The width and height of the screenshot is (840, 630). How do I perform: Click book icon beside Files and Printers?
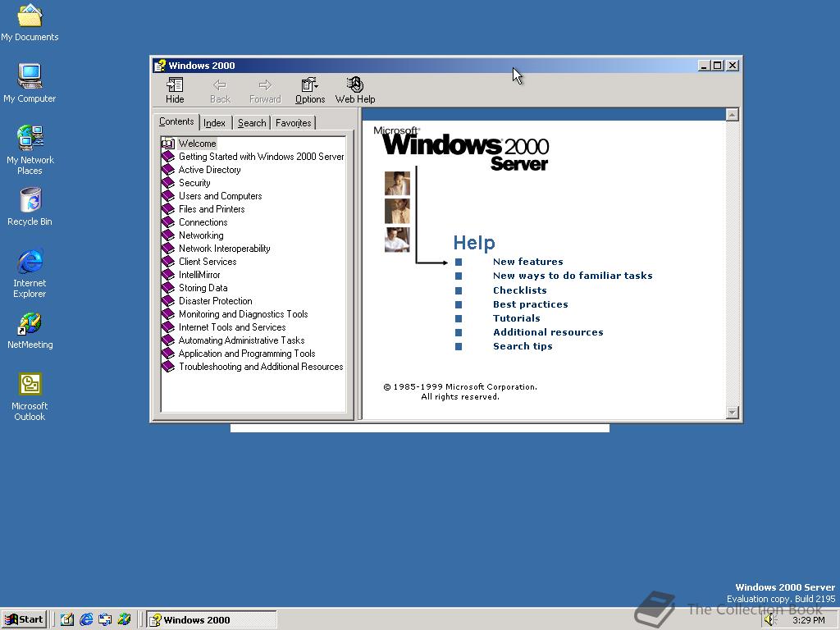coord(168,209)
